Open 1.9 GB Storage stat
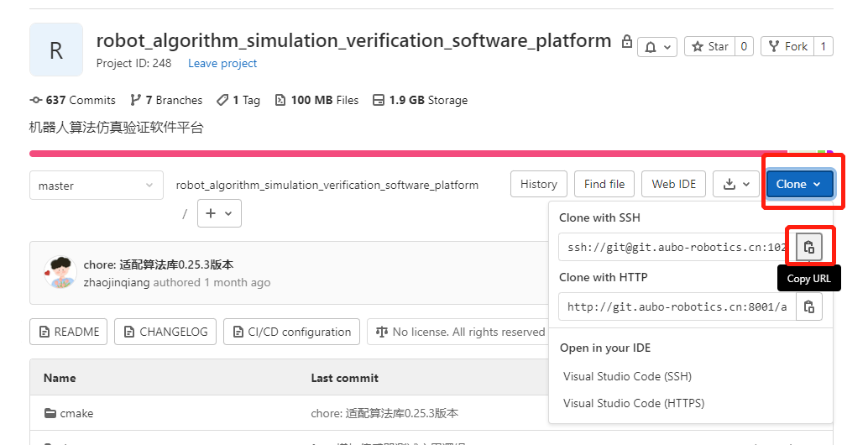Viewport: 868px width, 445px height. point(421,100)
